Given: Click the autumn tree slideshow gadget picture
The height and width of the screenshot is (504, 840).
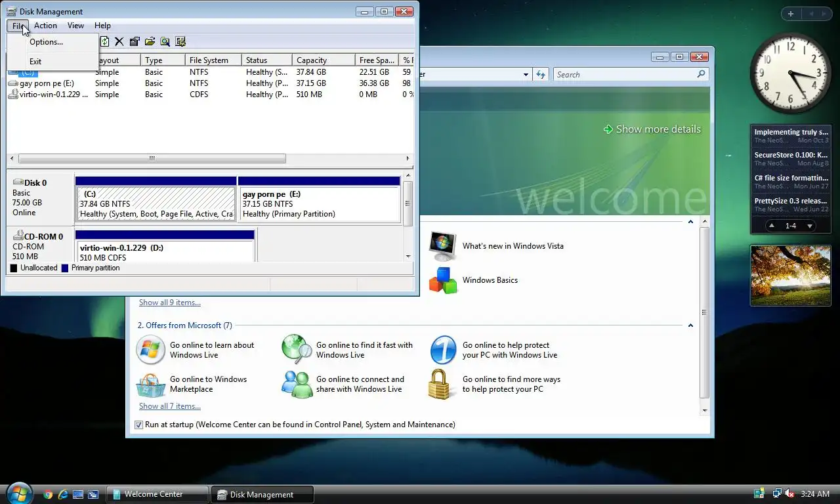Looking at the screenshot, I should point(791,276).
